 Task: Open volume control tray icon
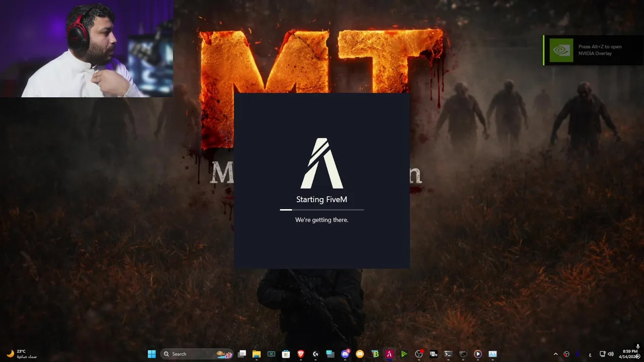coord(610,354)
